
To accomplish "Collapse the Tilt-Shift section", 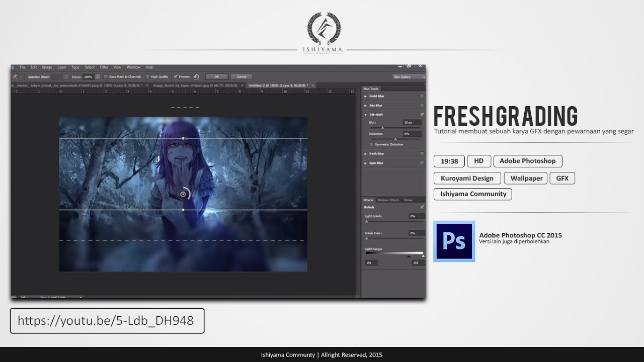I will click(x=366, y=115).
